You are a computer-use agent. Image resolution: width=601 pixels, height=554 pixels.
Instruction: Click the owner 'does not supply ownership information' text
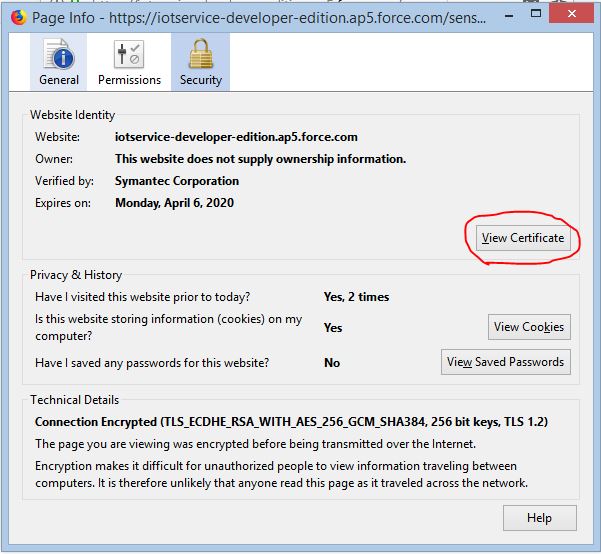260,159
